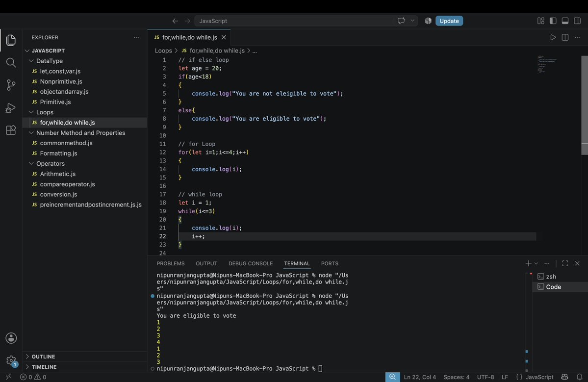This screenshot has width=588, height=382.
Task: Click Loops in the breadcrumb
Action: point(163,51)
